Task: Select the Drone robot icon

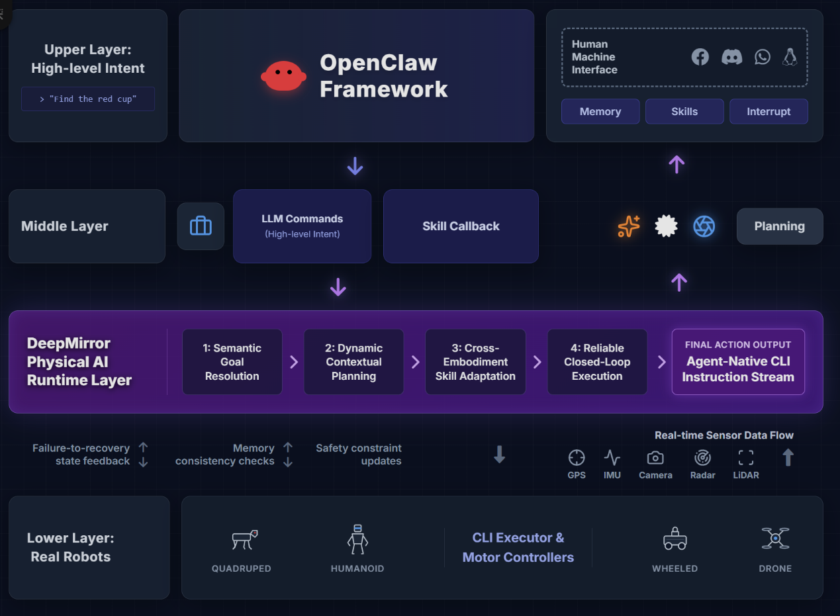Action: (775, 539)
